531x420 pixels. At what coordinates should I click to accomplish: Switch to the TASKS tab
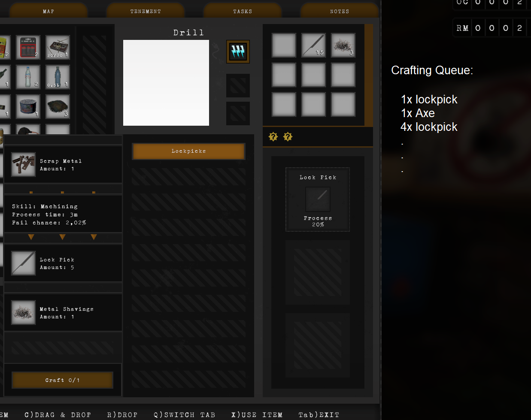[x=243, y=11]
